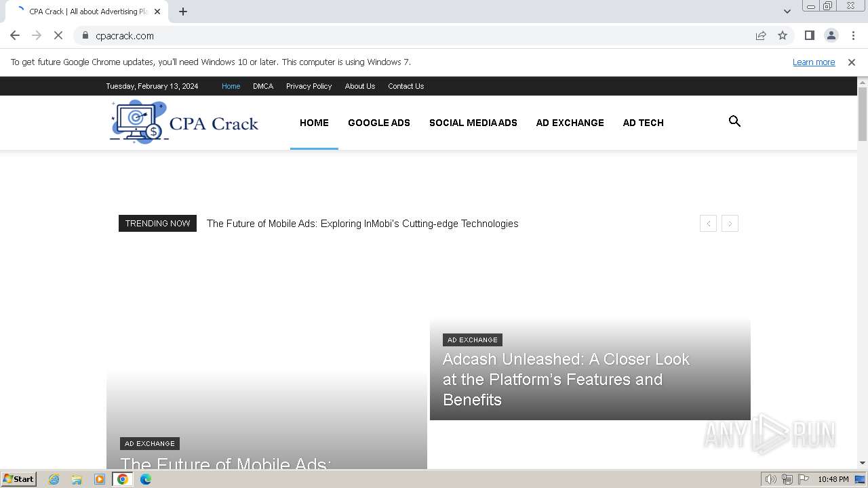
Task: Click the date Tuesday, February 13, 2024
Action: tap(152, 86)
